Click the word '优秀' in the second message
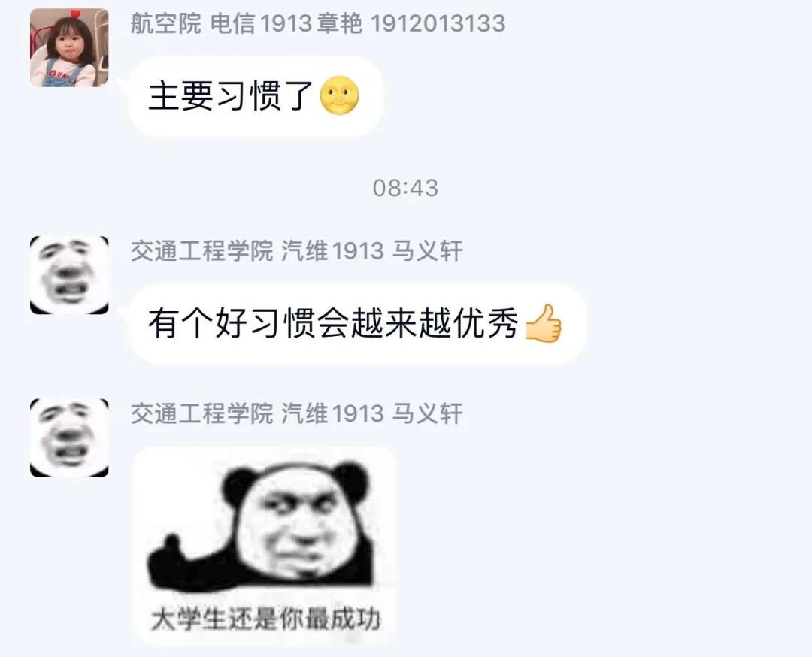812x657 pixels. (x=486, y=323)
